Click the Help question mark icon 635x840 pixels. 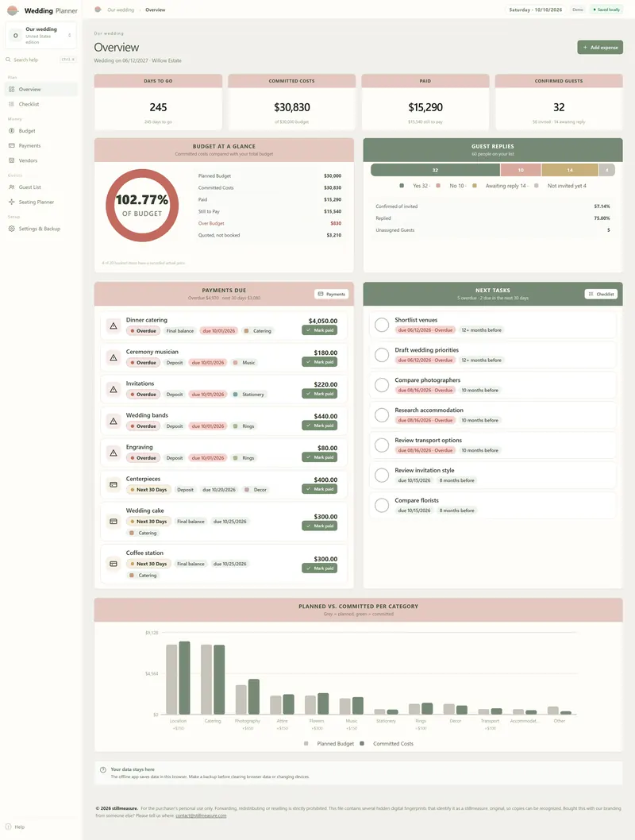click(8, 827)
